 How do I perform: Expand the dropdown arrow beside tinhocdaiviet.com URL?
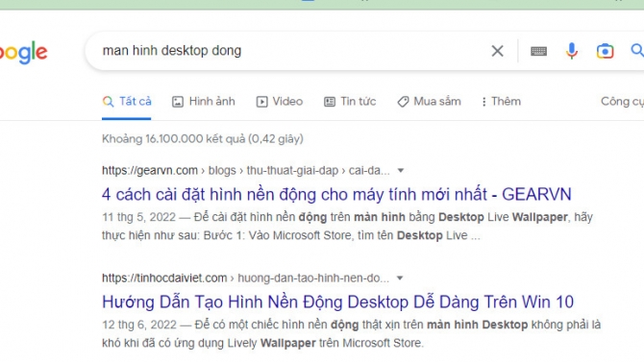tap(400, 278)
